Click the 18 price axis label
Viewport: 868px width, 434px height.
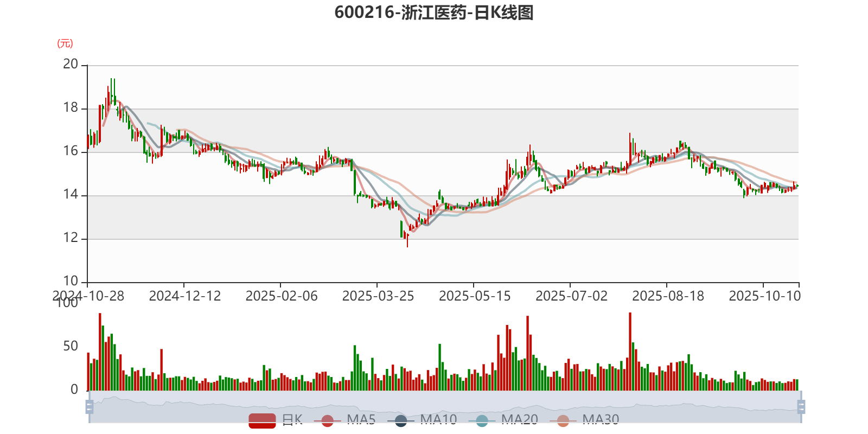[71, 107]
